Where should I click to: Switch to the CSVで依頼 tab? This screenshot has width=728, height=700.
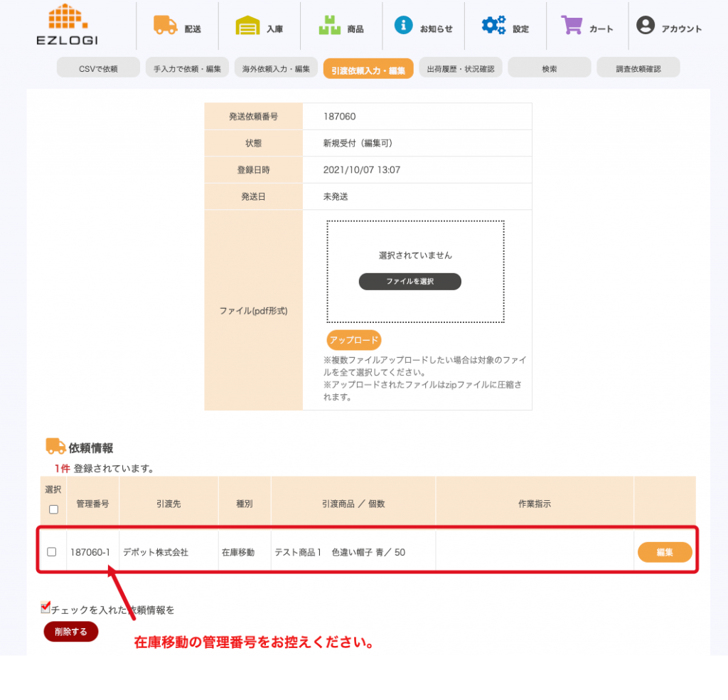(98, 68)
